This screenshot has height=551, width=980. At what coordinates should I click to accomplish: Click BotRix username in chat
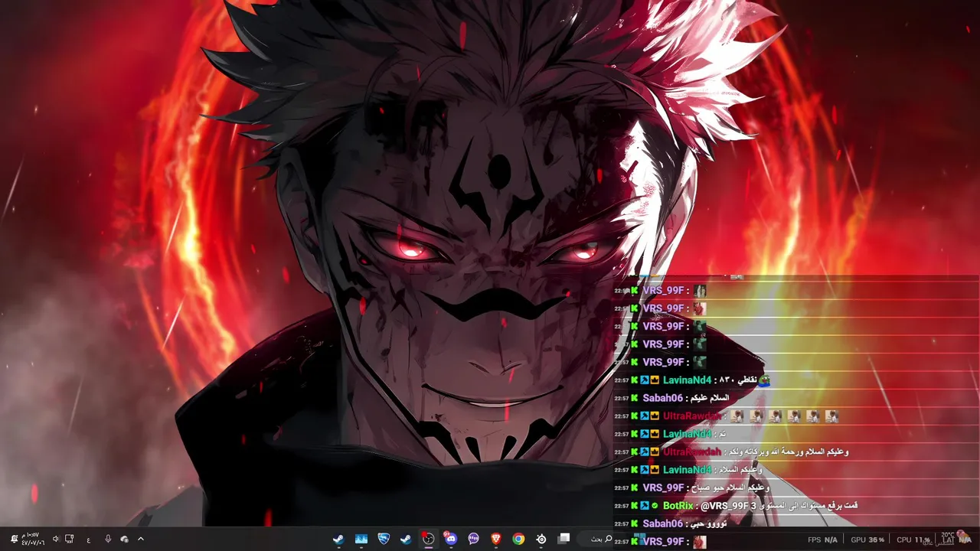(678, 506)
